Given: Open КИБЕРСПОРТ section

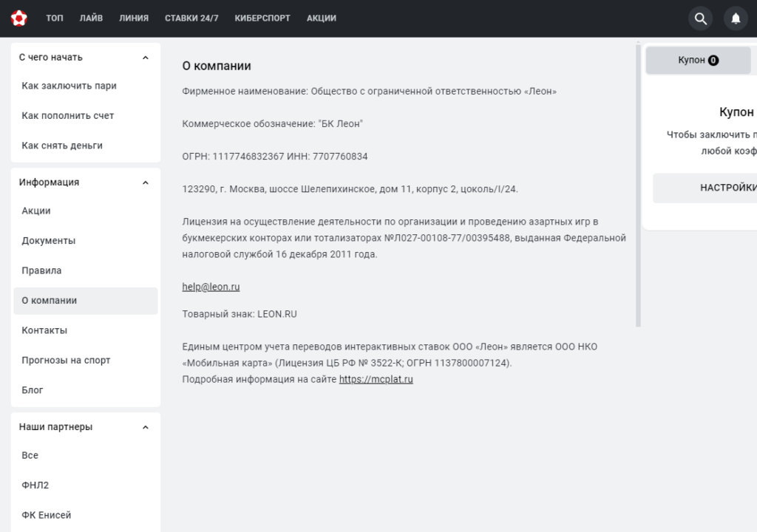Looking at the screenshot, I should pyautogui.click(x=262, y=18).
